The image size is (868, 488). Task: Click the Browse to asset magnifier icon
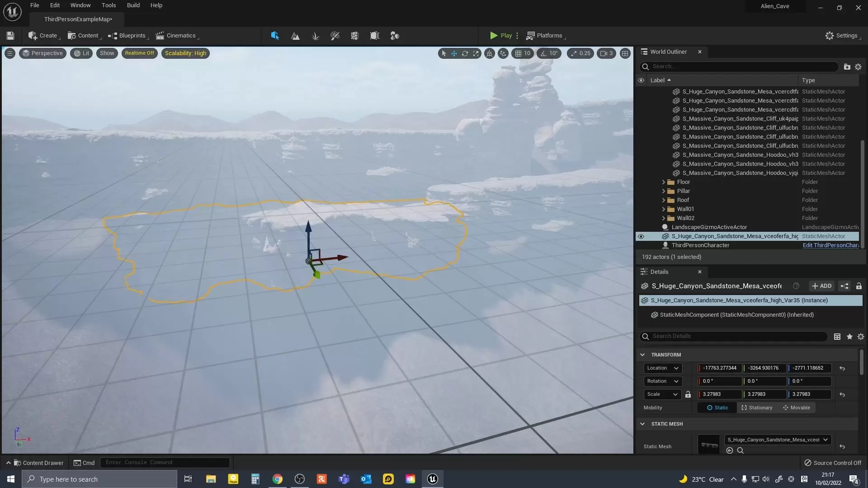[741, 450]
